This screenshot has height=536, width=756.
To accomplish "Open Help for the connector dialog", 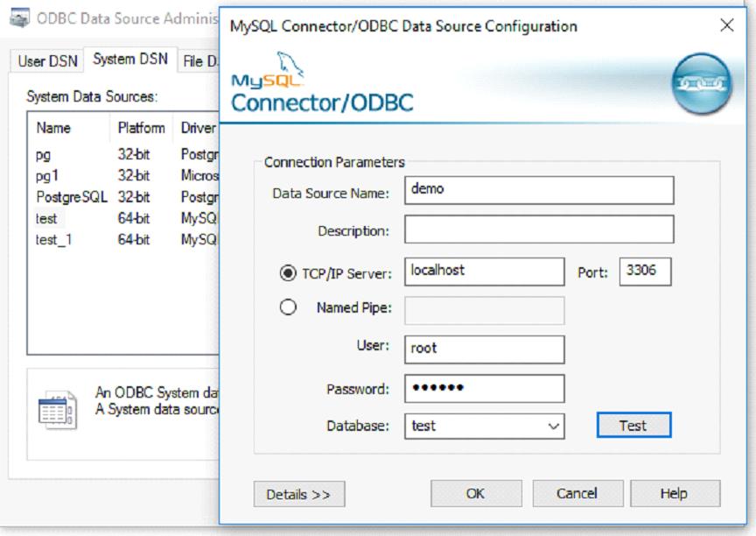I will point(675,493).
